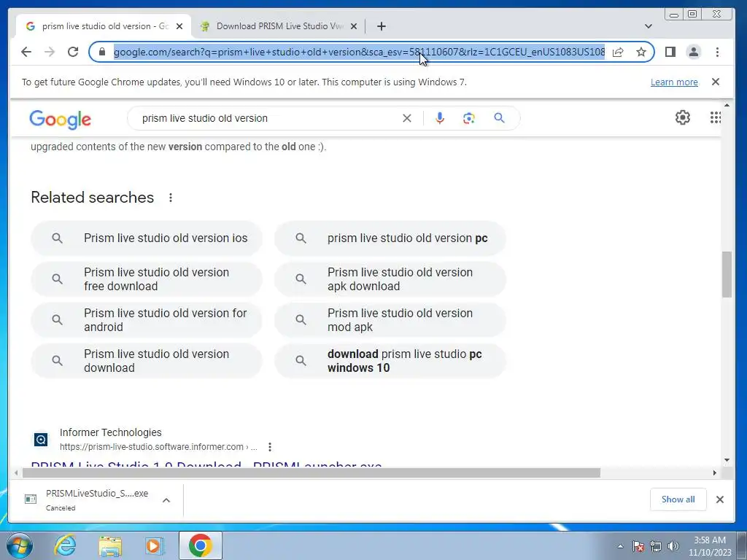The image size is (747, 560).
Task: Click the scroll right arrow
Action: click(x=715, y=472)
